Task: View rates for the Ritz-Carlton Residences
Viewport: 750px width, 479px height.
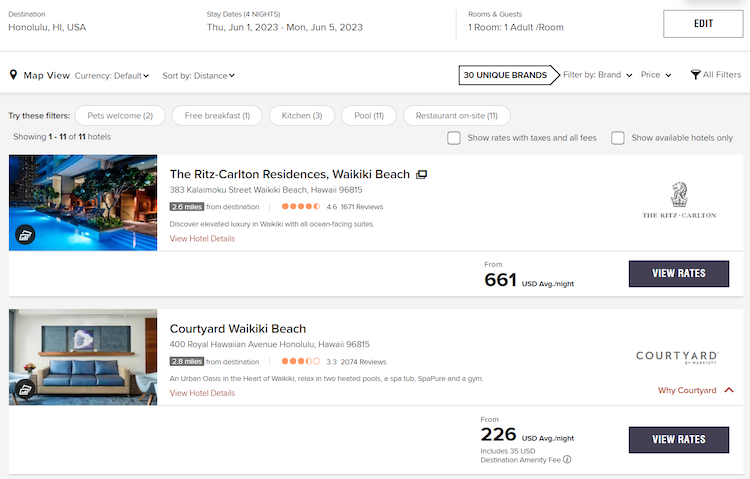Action: click(x=678, y=273)
